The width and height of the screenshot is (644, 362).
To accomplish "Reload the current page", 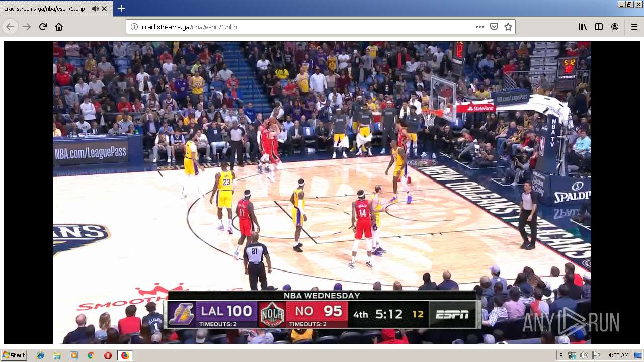I will point(43,27).
